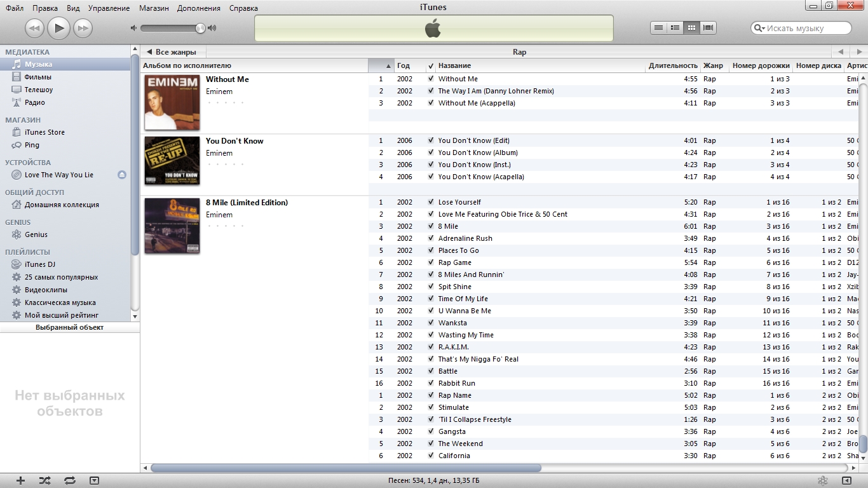
Task: Uncheck You Don't Know (Edit) track
Action: 431,140
